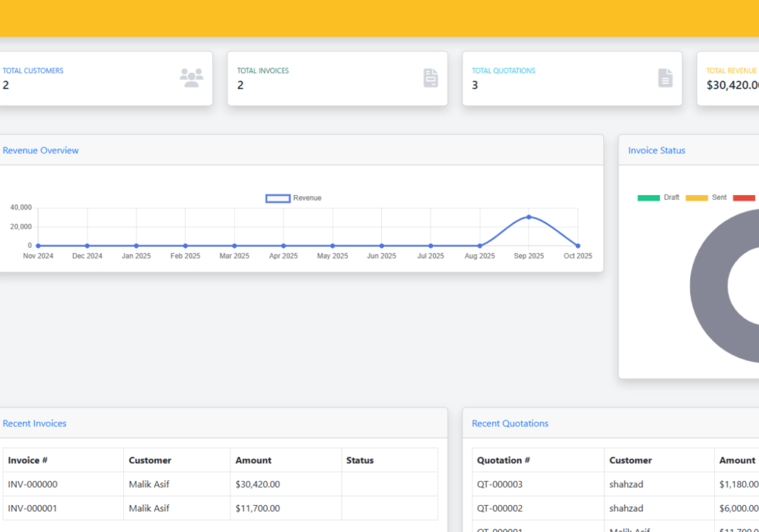The width and height of the screenshot is (759, 532).
Task: Click the Total Invoices document icon
Action: tap(431, 77)
